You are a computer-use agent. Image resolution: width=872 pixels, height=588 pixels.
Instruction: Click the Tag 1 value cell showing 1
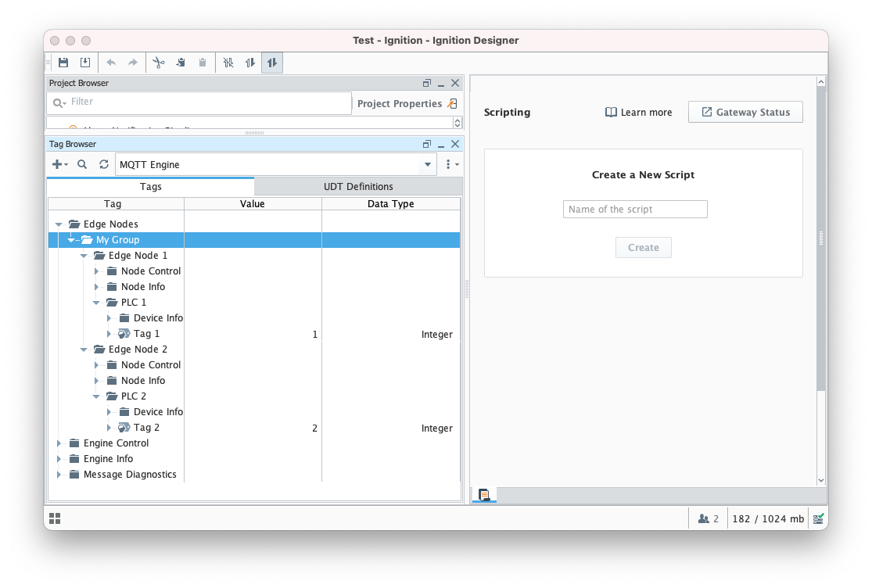coord(253,334)
